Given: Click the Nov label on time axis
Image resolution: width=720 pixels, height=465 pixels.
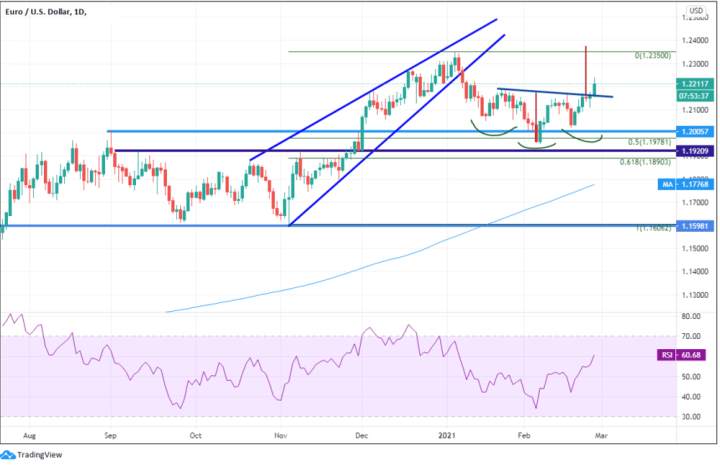Looking at the screenshot, I should [279, 435].
